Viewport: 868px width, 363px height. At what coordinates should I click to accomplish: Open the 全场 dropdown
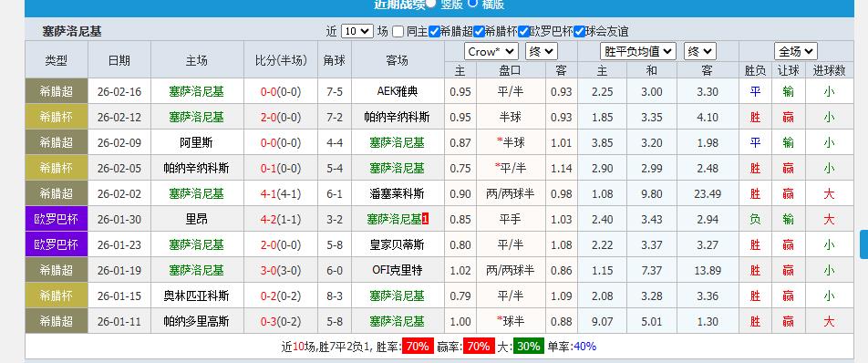[x=795, y=51]
